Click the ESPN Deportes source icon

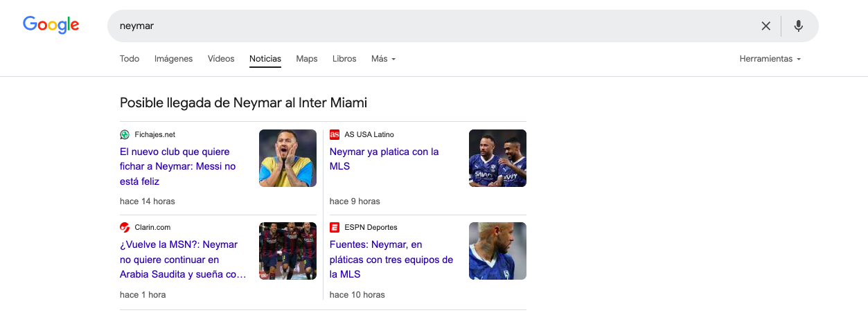[x=335, y=227]
